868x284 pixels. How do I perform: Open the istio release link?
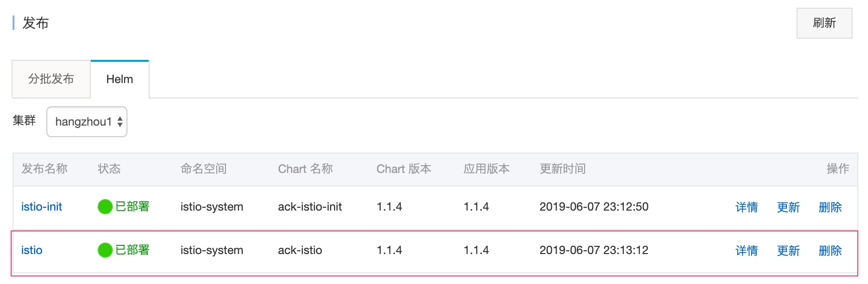point(32,250)
